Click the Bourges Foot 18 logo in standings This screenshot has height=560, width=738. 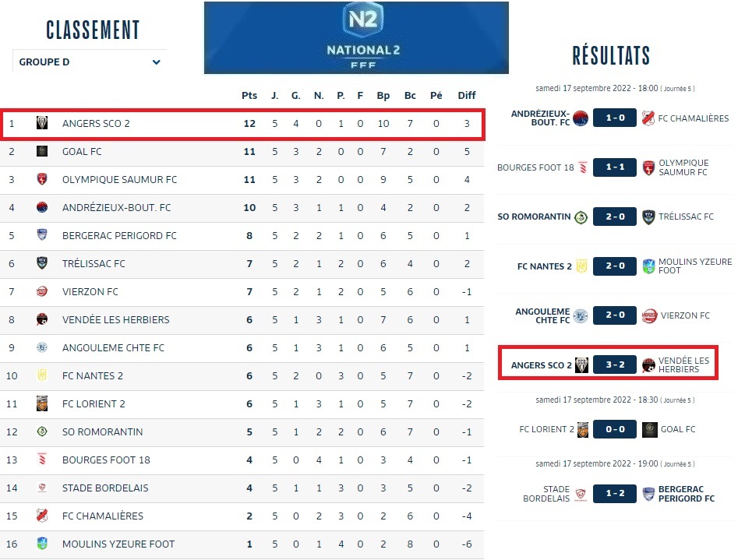(42, 460)
